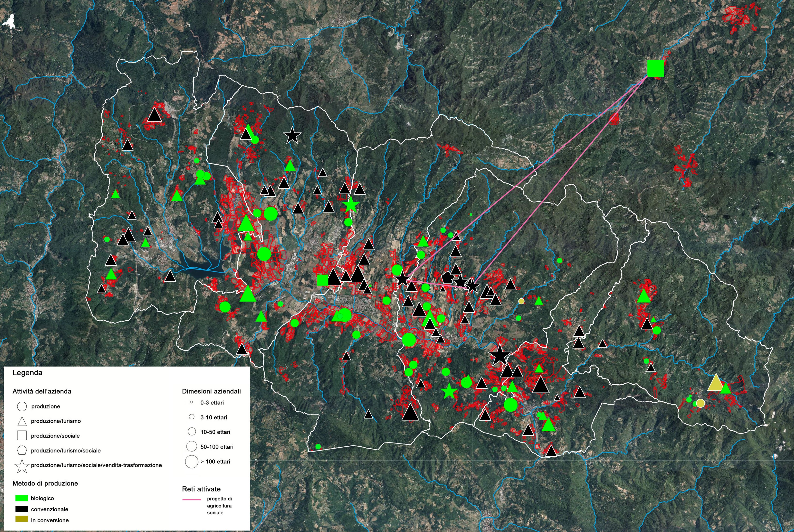Click the produzione/turismo label
794x532 pixels.
click(56, 421)
